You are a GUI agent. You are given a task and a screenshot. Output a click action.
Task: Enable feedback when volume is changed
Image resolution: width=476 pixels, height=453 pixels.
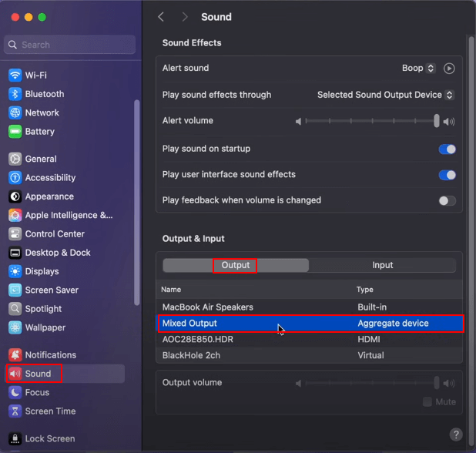[448, 201]
